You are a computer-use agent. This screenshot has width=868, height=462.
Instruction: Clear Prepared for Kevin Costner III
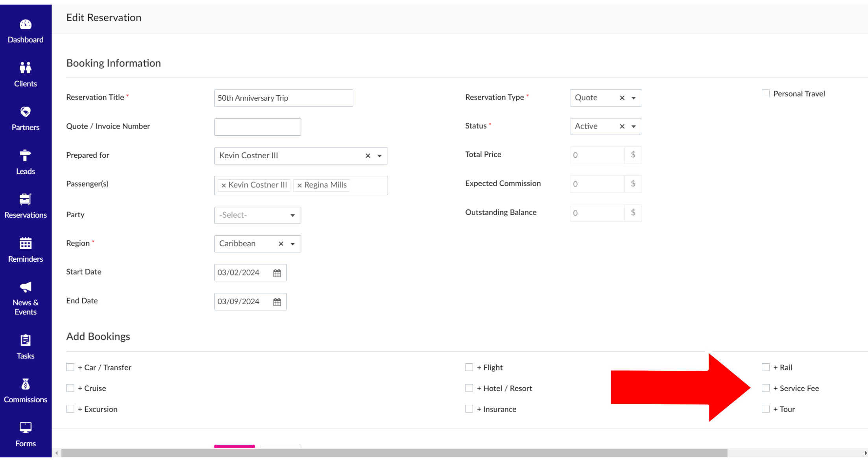click(368, 156)
